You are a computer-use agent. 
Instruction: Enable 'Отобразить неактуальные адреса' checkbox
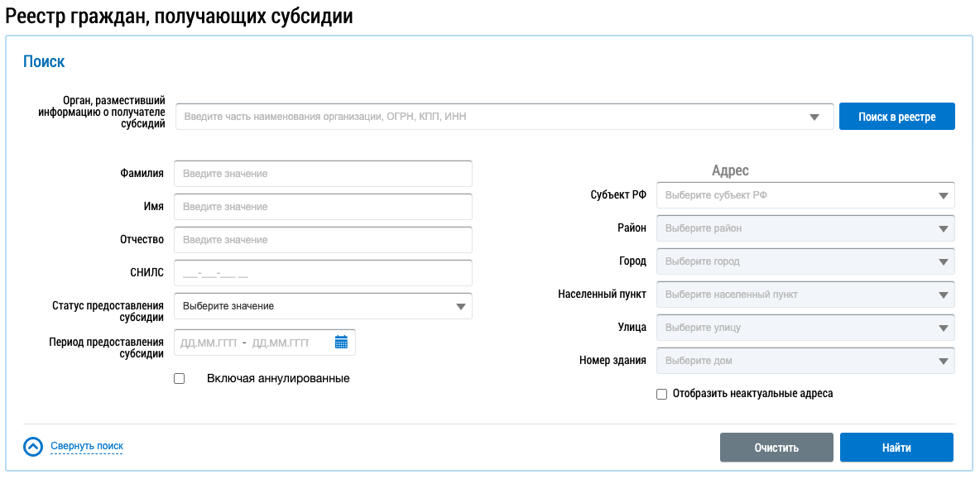[x=661, y=395]
